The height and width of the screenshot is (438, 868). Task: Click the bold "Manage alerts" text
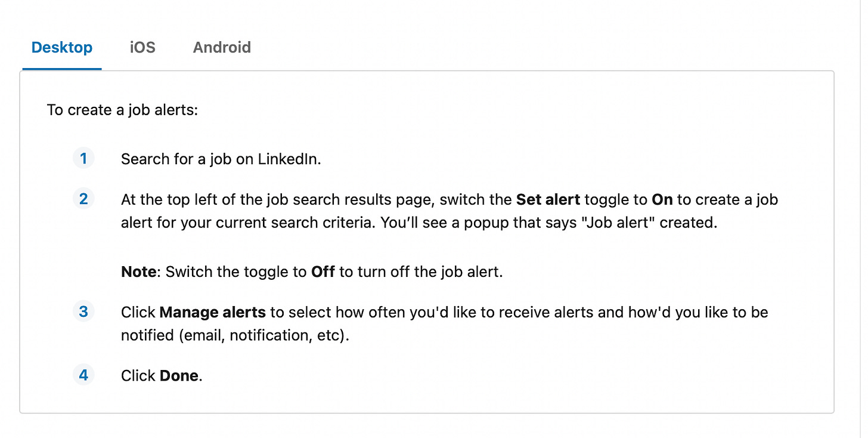(212, 312)
